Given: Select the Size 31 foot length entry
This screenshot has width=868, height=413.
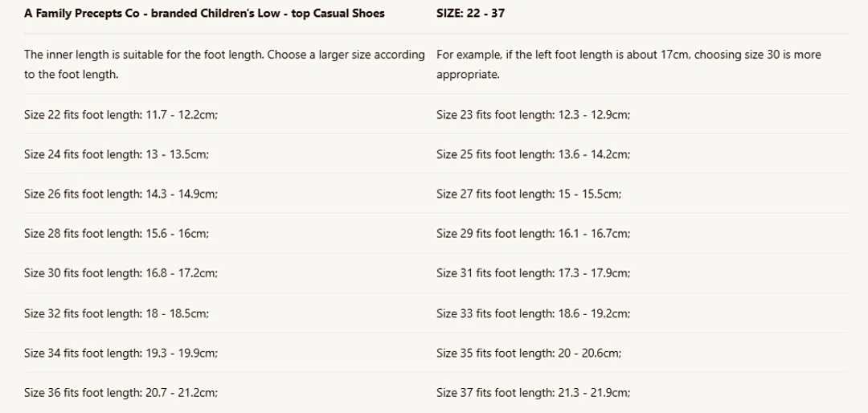Looking at the screenshot, I should (x=534, y=273).
